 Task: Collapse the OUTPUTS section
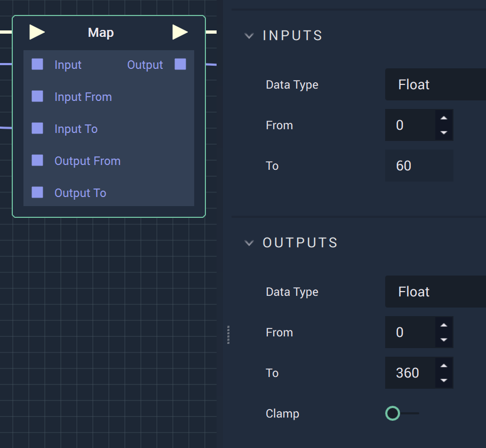(249, 243)
